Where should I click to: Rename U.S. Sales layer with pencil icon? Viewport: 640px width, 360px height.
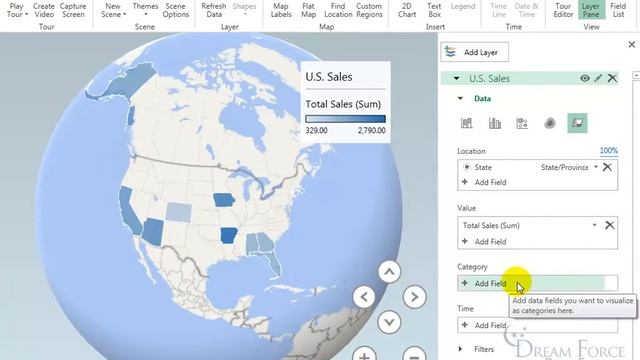point(598,78)
